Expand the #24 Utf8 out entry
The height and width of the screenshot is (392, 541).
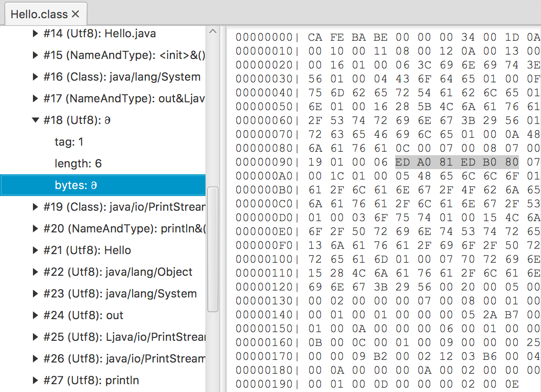click(36, 315)
